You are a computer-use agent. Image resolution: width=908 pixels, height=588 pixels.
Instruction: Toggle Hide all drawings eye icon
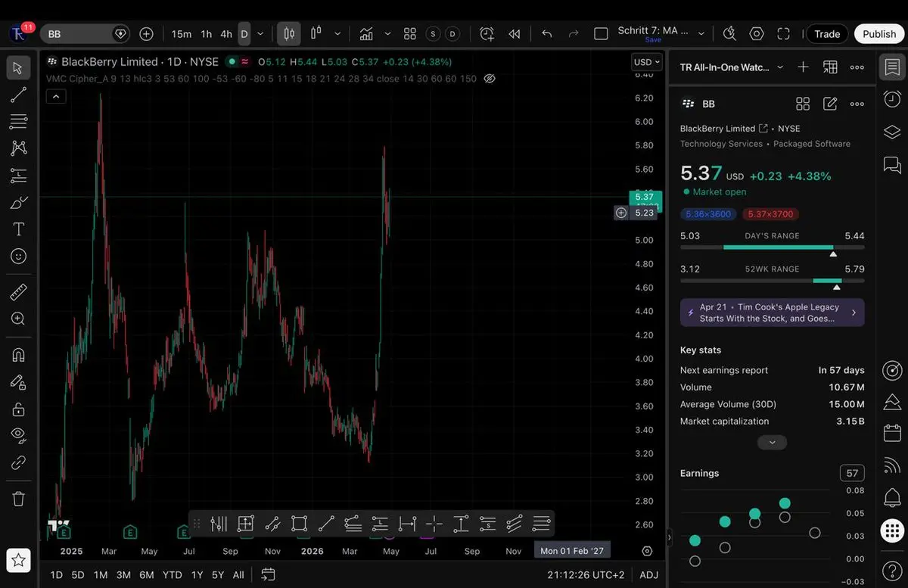(x=19, y=436)
